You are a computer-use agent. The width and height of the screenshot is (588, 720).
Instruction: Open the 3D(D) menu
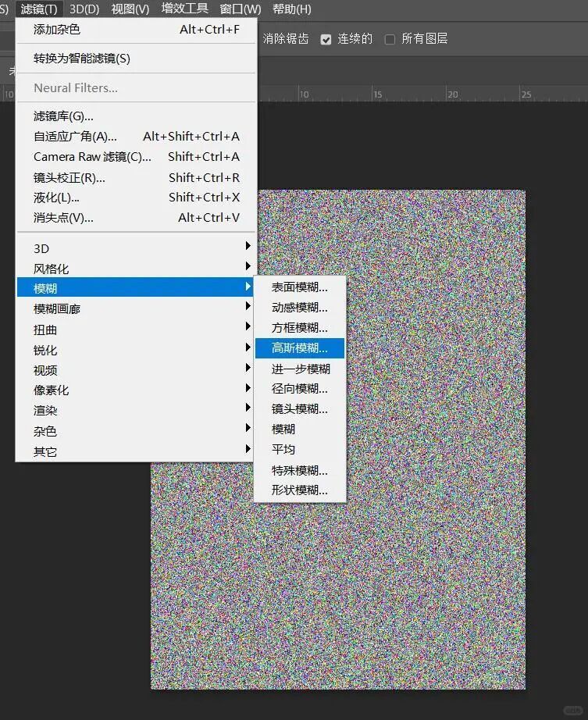[x=84, y=9]
